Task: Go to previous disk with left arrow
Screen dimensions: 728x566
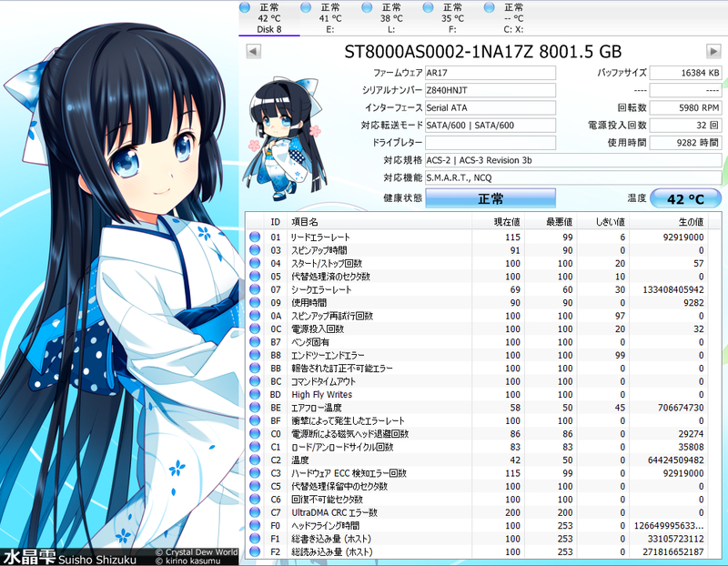Action: [x=253, y=51]
